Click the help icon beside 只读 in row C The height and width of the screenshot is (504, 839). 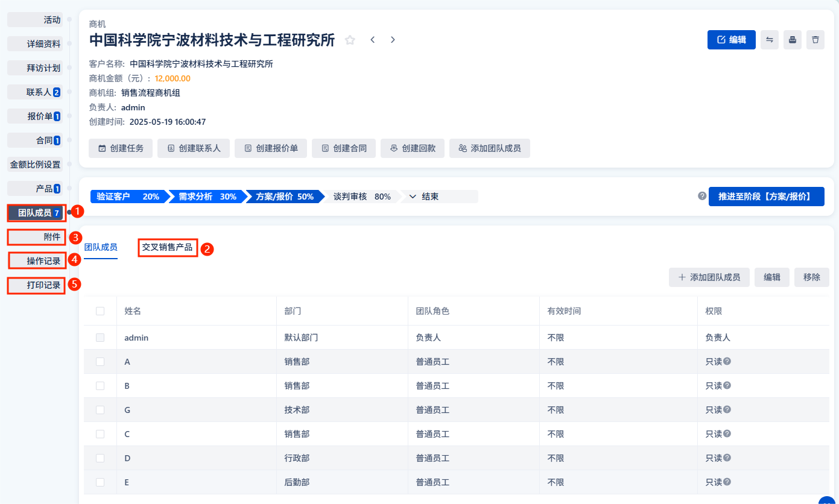click(727, 433)
